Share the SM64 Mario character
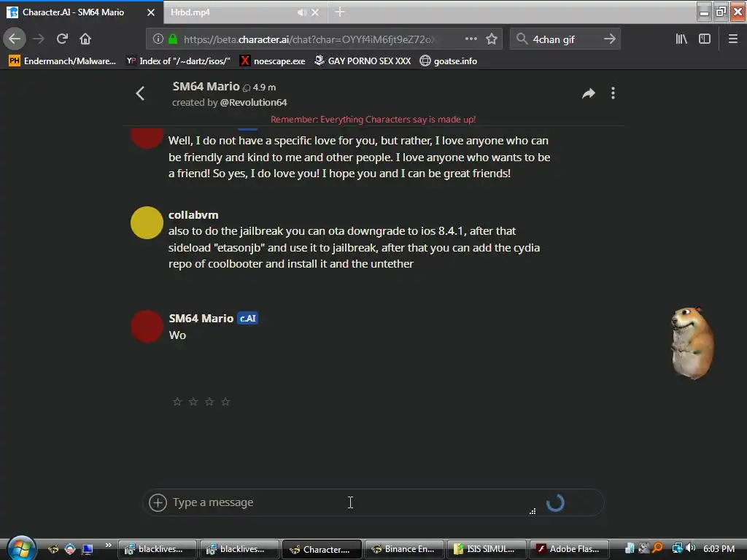This screenshot has height=560, width=747. [589, 93]
